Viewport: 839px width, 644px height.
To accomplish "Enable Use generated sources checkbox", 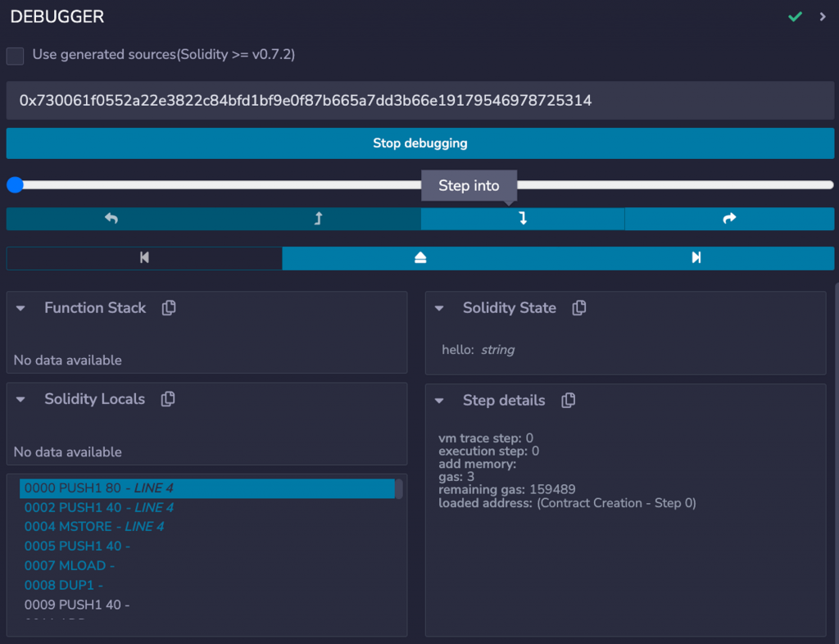I will pos(15,56).
